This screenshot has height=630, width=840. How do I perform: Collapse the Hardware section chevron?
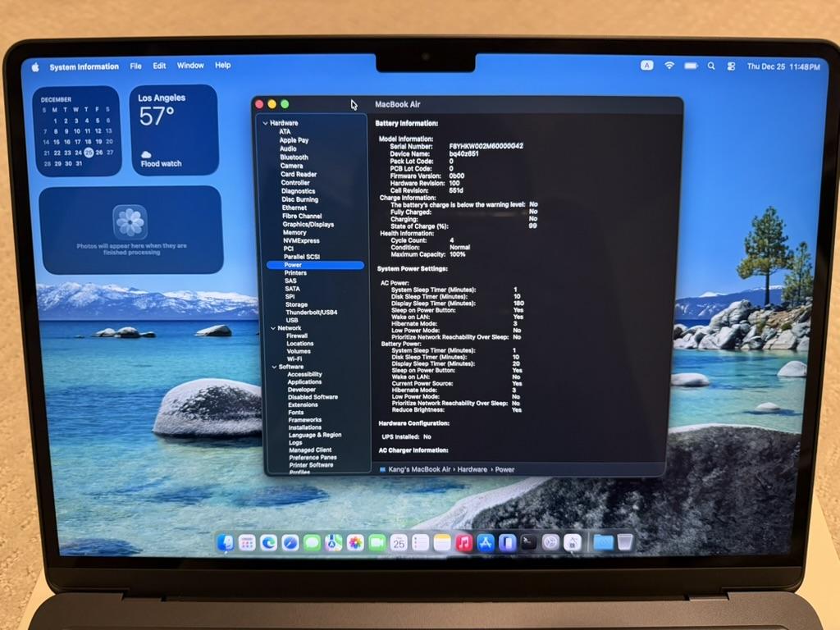pos(265,123)
